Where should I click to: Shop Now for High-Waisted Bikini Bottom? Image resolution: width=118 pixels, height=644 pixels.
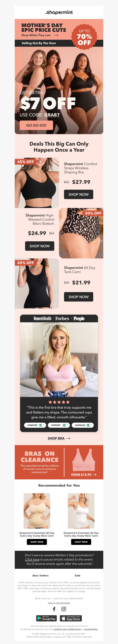coord(40,246)
